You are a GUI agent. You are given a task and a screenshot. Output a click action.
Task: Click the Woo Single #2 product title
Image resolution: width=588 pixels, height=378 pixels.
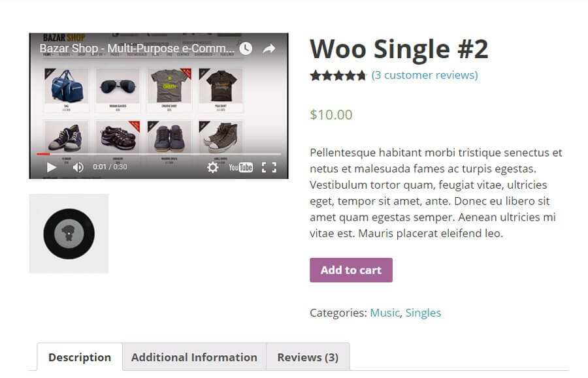(399, 49)
